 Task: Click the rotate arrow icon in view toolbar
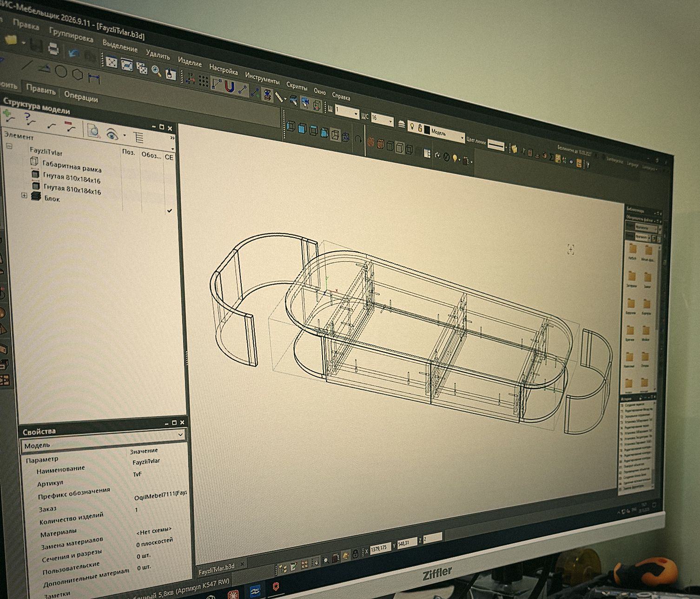point(357,139)
